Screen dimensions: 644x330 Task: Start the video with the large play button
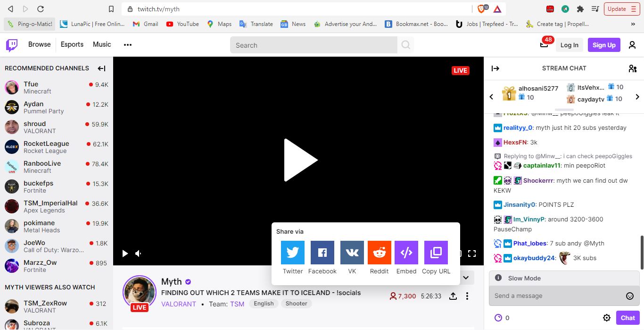point(301,160)
